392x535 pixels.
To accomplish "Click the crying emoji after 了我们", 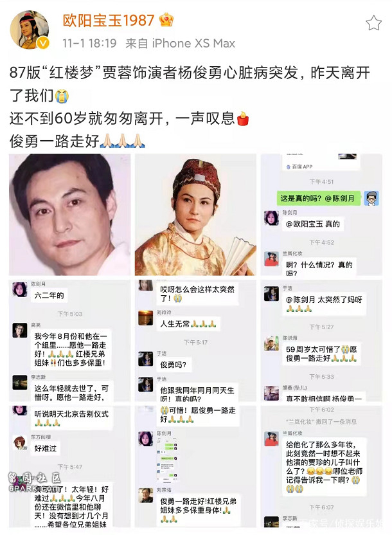I will [x=62, y=96].
